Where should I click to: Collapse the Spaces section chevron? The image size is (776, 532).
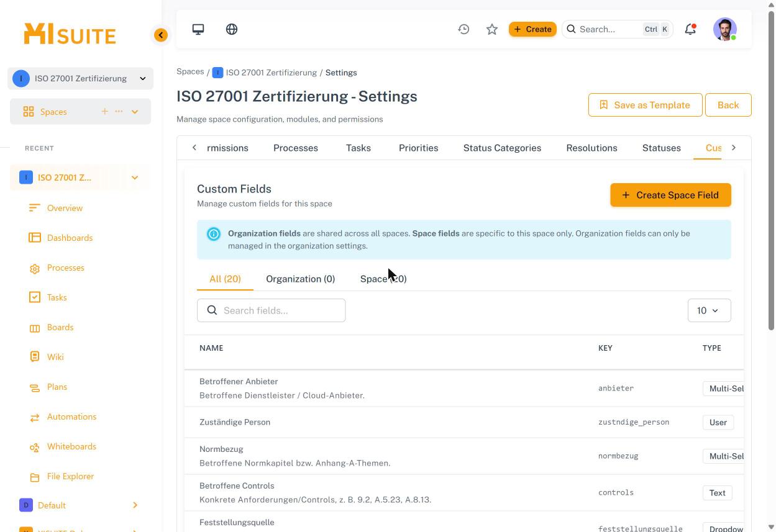coord(135,112)
